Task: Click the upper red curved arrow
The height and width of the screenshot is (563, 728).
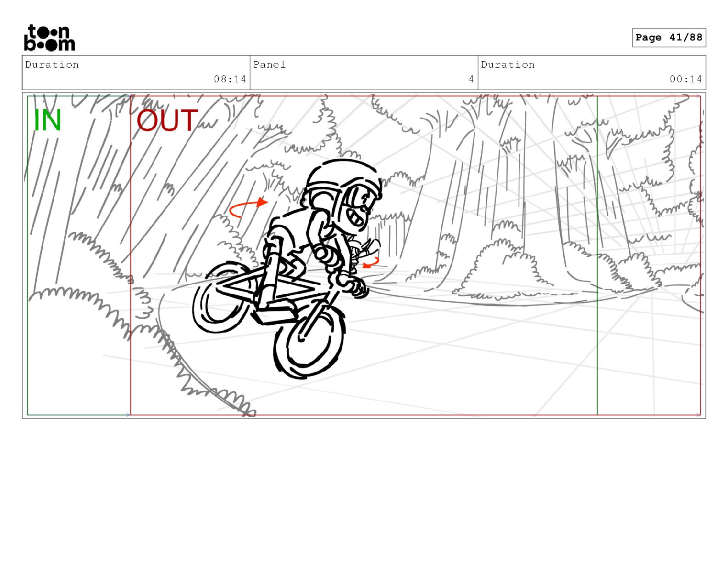Action: pyautogui.click(x=248, y=207)
